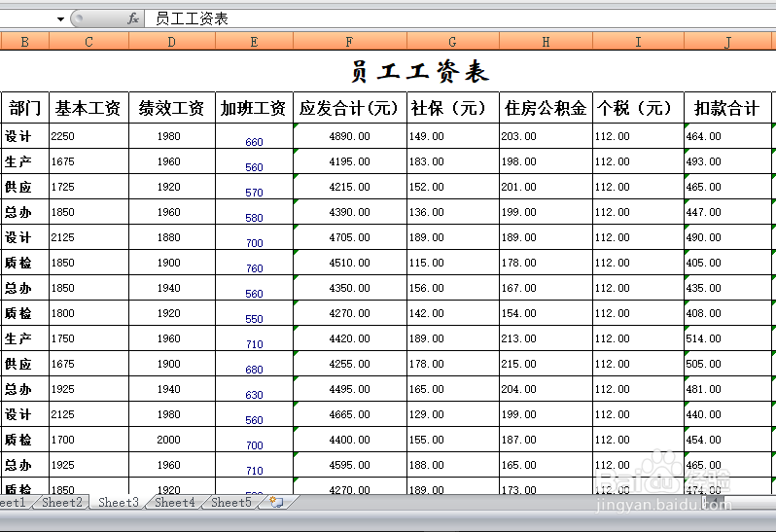
Task: Select basic salary cell 2250
Action: pyautogui.click(x=89, y=136)
